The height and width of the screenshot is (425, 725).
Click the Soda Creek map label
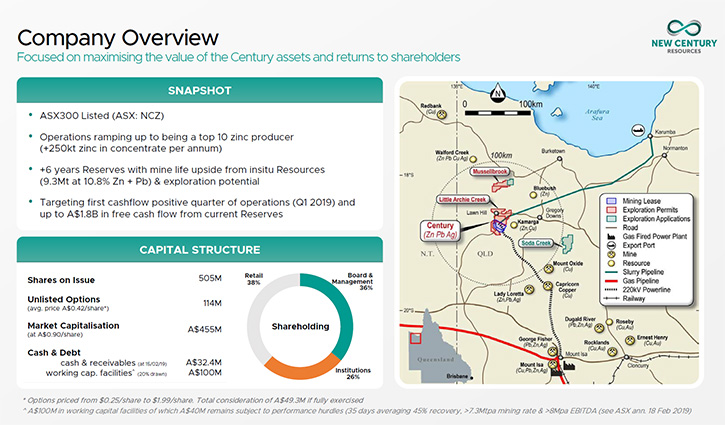click(x=536, y=243)
